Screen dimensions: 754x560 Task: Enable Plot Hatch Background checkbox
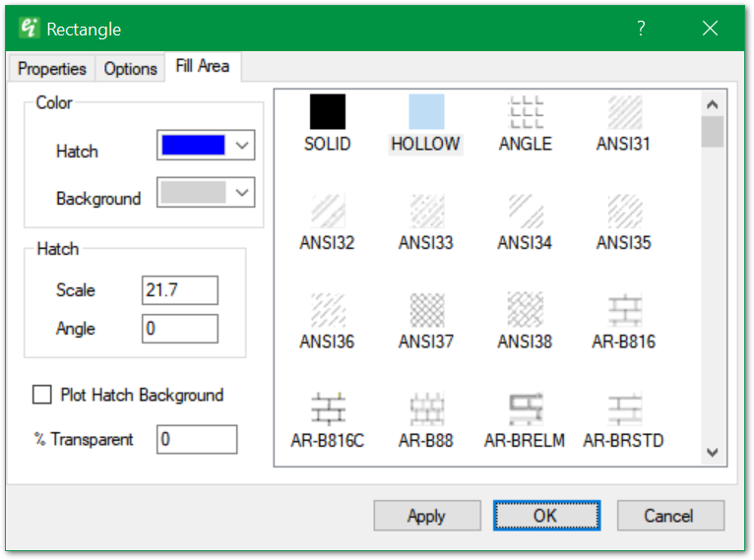tap(42, 395)
